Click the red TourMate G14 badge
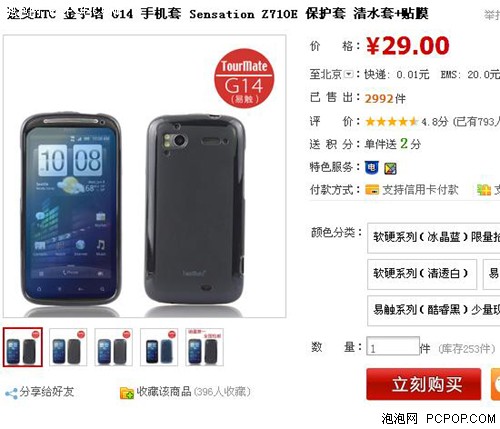 244,79
